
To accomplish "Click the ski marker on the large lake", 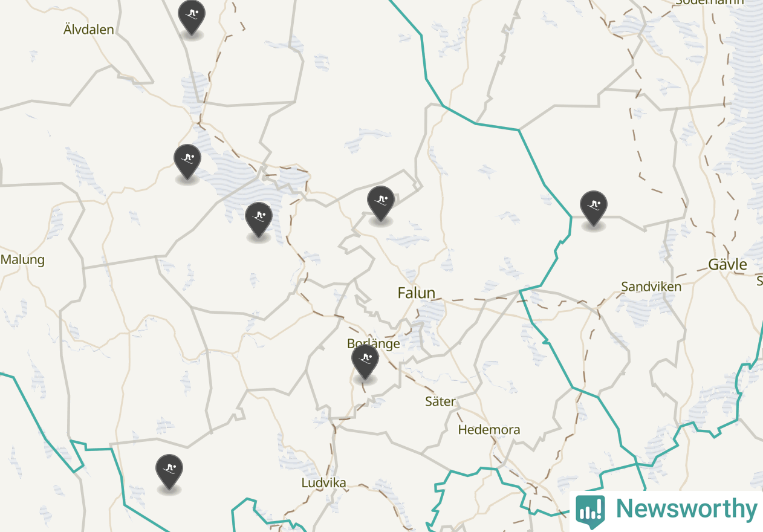I will 259,219.
